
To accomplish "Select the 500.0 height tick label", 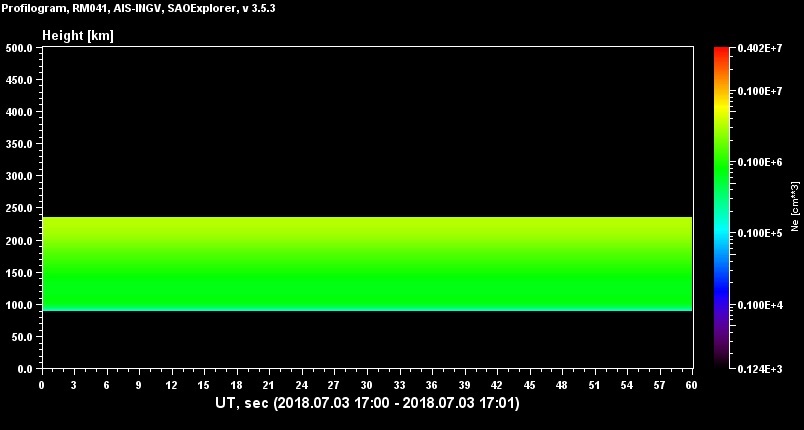I will pos(20,48).
